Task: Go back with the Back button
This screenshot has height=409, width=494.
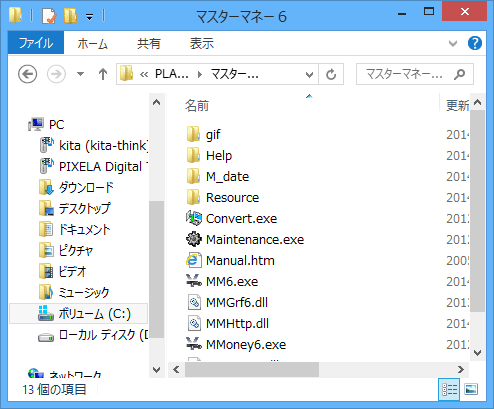Action: (x=27, y=74)
